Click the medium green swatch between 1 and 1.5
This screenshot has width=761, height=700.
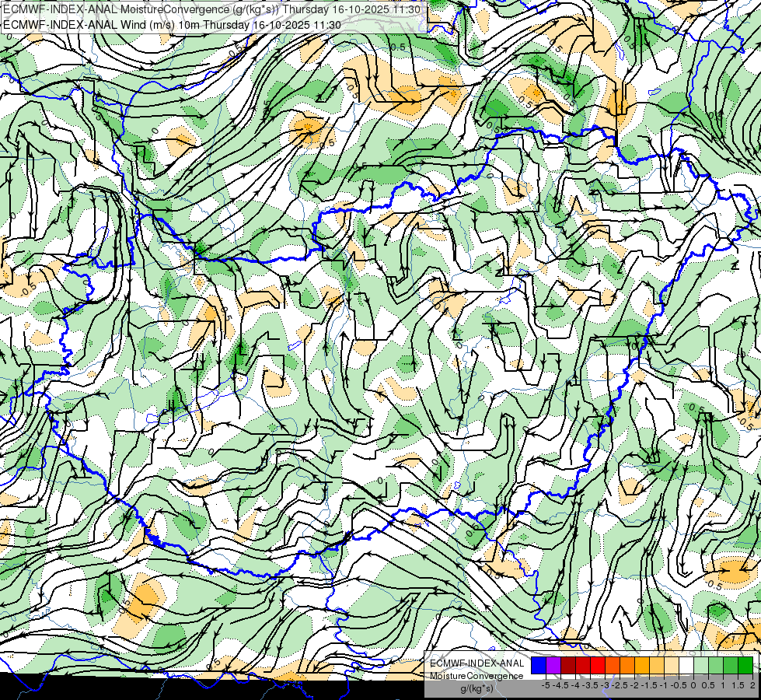coord(731,665)
